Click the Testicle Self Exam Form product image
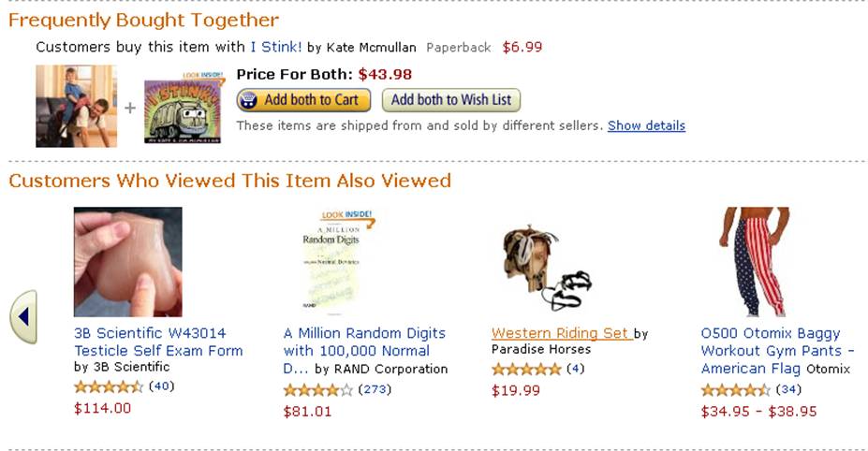This screenshot has height=451, width=868. 128,262
